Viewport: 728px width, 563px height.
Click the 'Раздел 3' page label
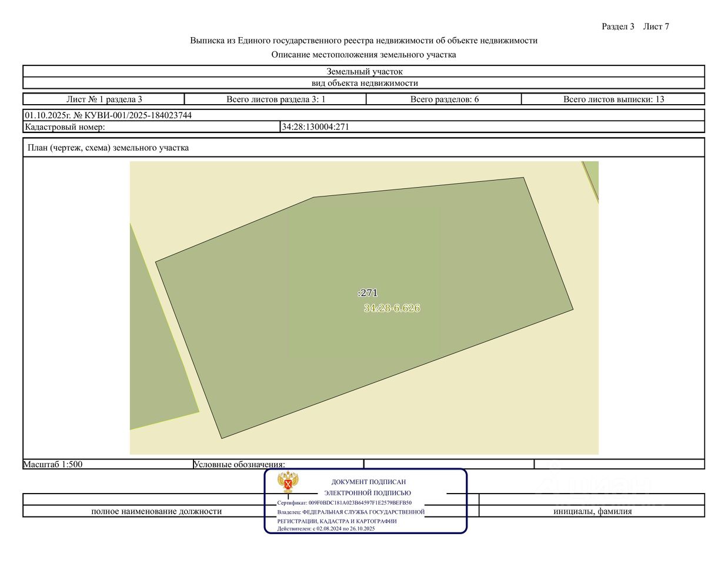[x=617, y=26]
